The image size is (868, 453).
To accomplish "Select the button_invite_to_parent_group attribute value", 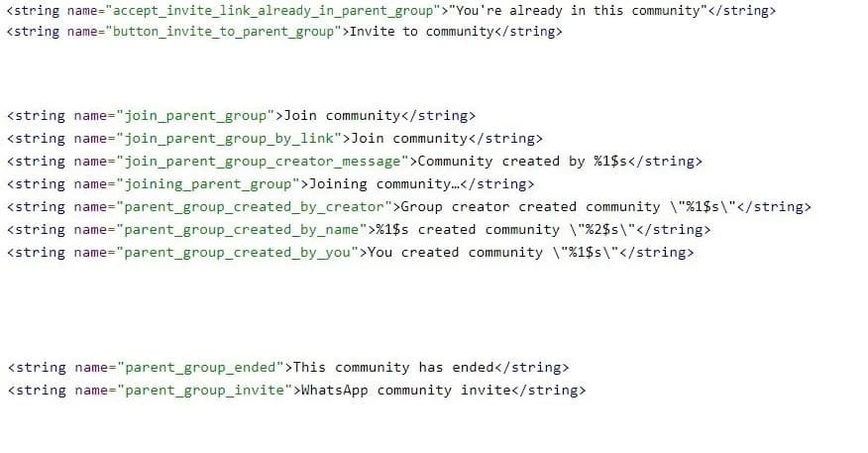I will click(x=224, y=32).
